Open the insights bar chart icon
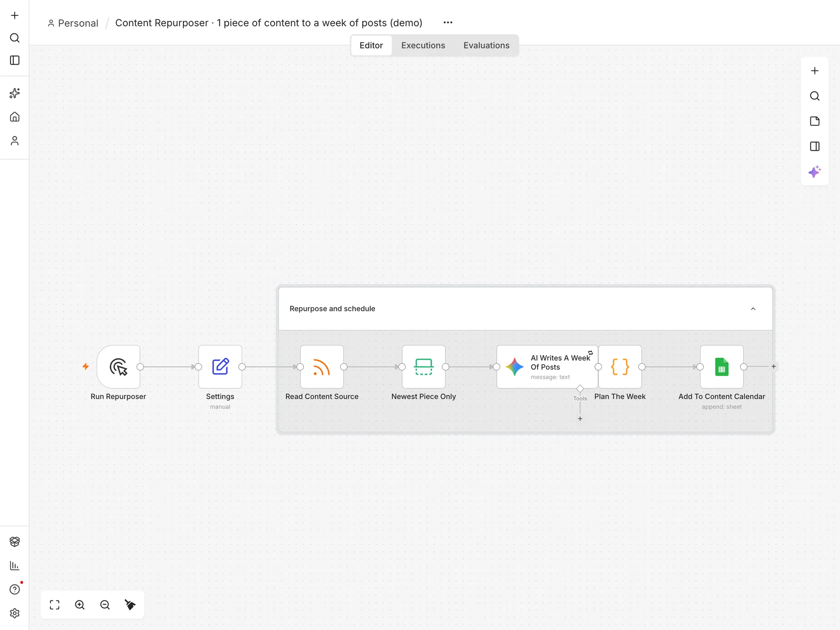The width and height of the screenshot is (840, 630). tap(15, 566)
